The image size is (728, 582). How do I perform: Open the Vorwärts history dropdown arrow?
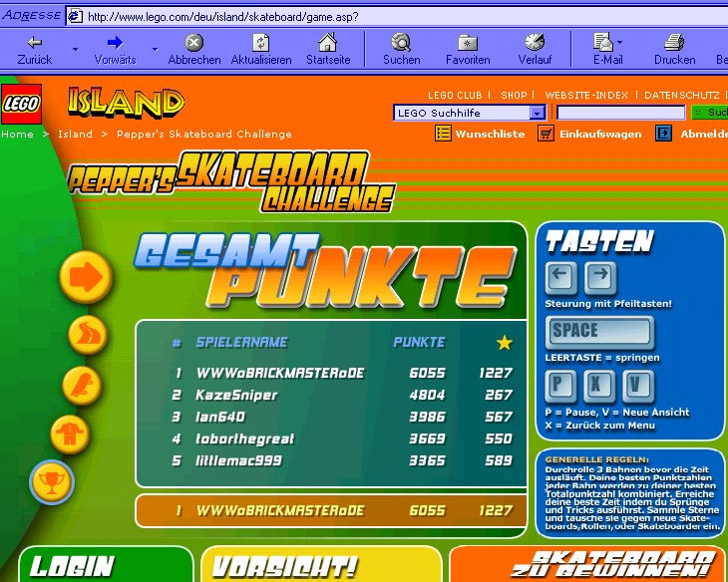(155, 49)
